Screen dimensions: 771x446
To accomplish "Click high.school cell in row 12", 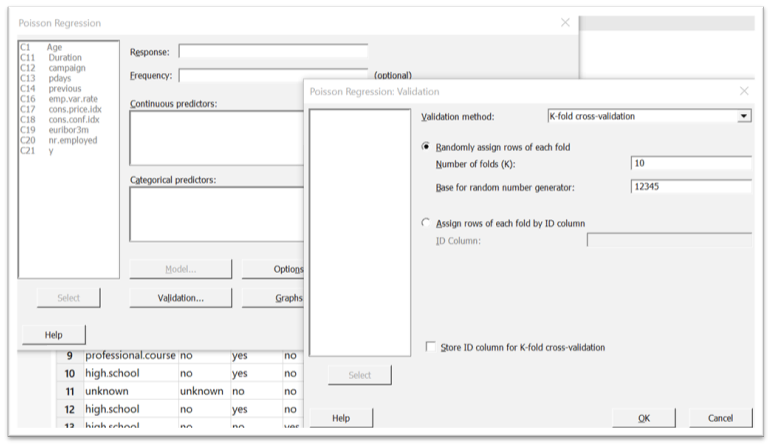I will point(130,409).
